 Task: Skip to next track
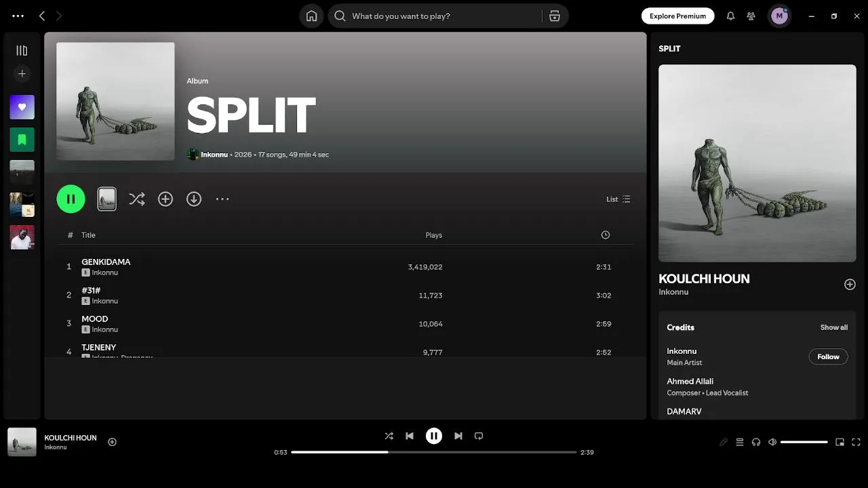(x=458, y=436)
